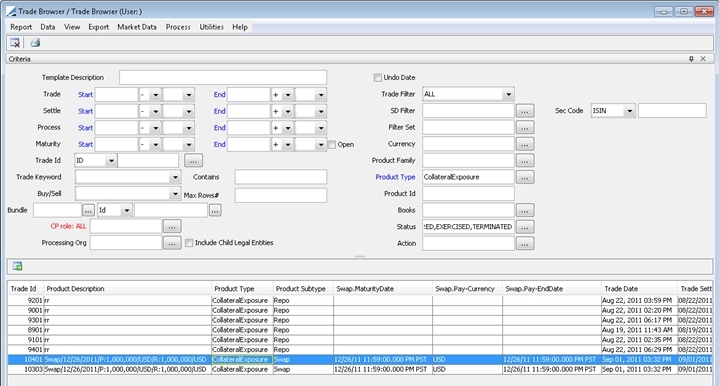Open the View menu

pyautogui.click(x=72, y=27)
